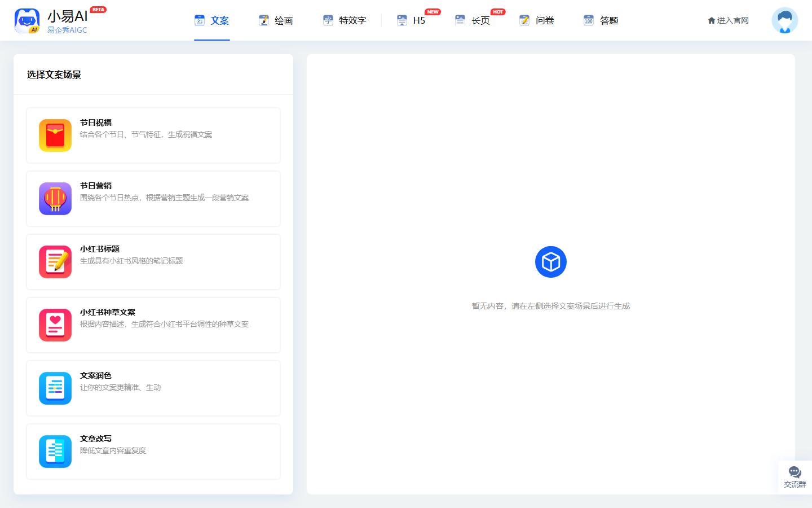The width and height of the screenshot is (812, 508).
Task: Open the 特效字 tab
Action: click(345, 20)
